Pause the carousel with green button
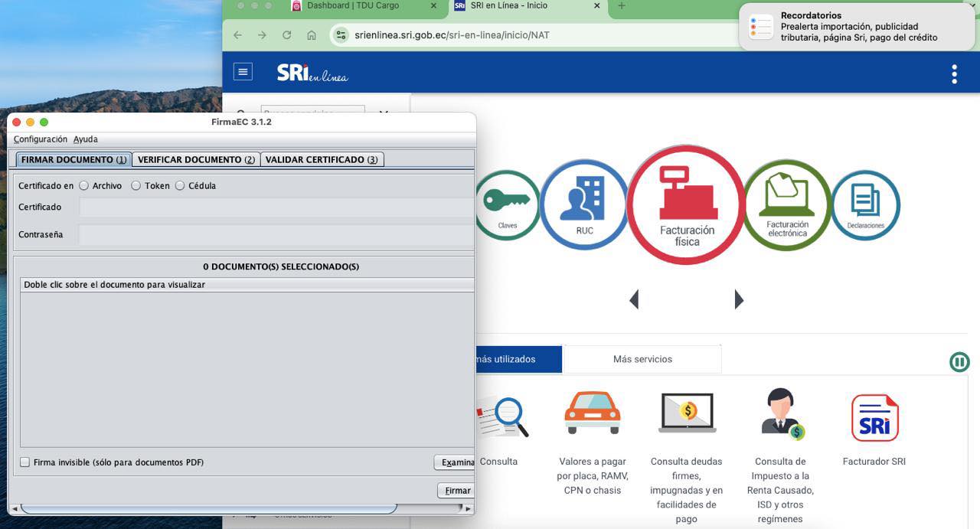The height and width of the screenshot is (529, 980). pos(959,362)
